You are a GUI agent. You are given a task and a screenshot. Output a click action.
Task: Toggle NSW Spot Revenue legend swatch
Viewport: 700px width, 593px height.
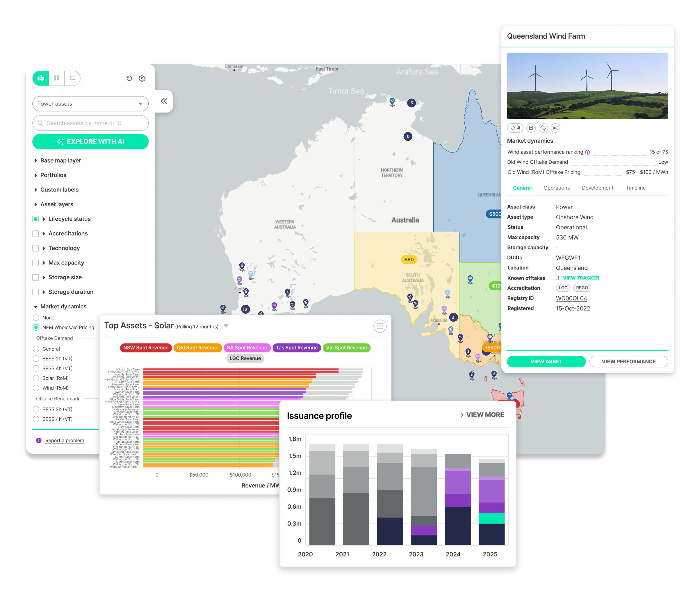[x=146, y=348]
